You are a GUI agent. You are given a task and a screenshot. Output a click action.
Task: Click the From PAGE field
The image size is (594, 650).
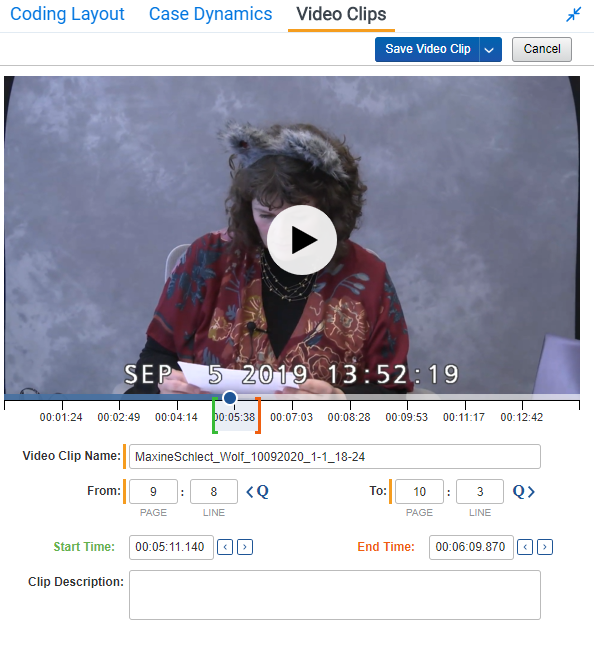[x=153, y=492]
